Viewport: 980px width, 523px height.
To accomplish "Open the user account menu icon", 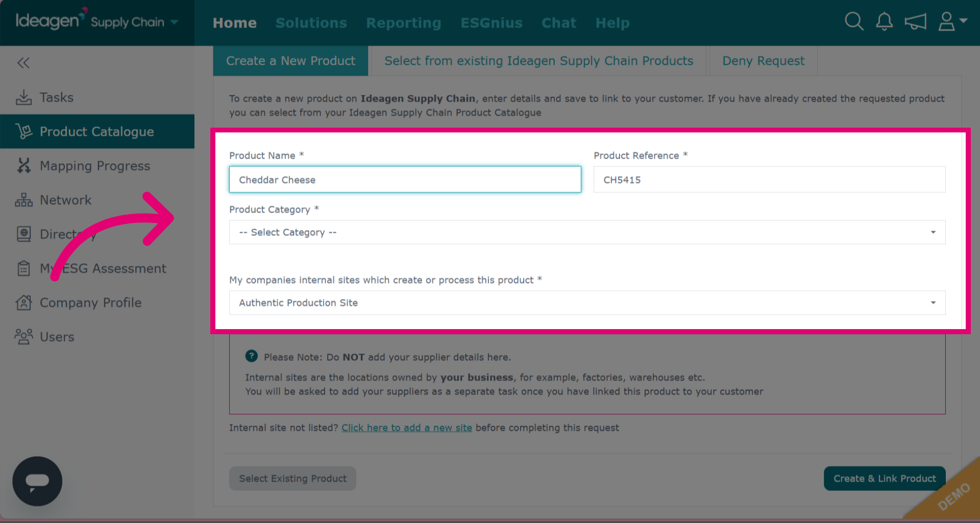I will click(x=952, y=22).
